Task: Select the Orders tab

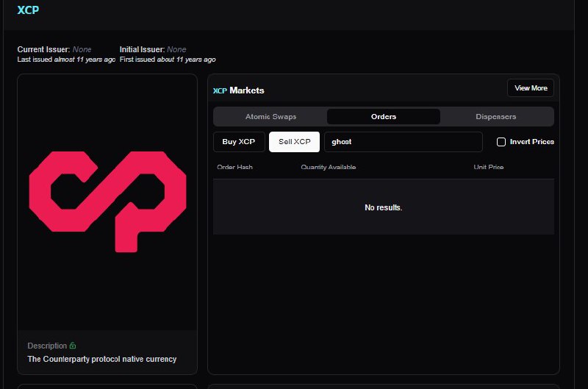Action: 383,117
